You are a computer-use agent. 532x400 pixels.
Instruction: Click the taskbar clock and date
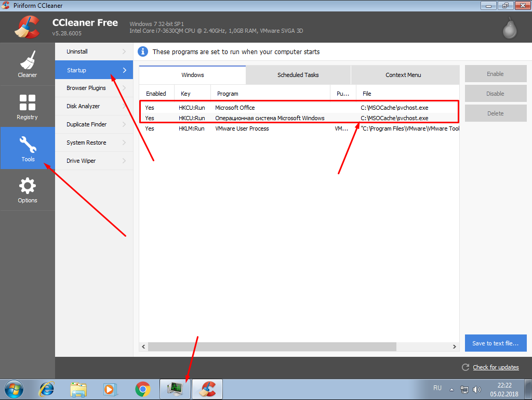click(x=504, y=390)
